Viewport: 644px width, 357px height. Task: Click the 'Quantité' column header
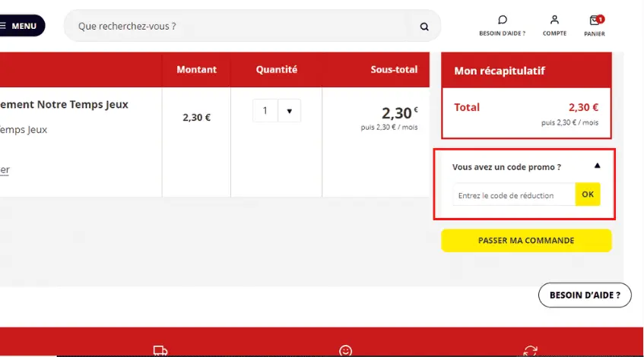(277, 70)
